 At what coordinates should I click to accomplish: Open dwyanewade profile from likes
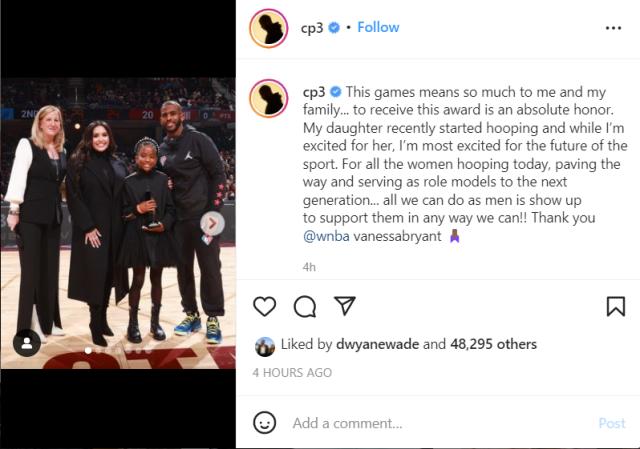click(377, 344)
